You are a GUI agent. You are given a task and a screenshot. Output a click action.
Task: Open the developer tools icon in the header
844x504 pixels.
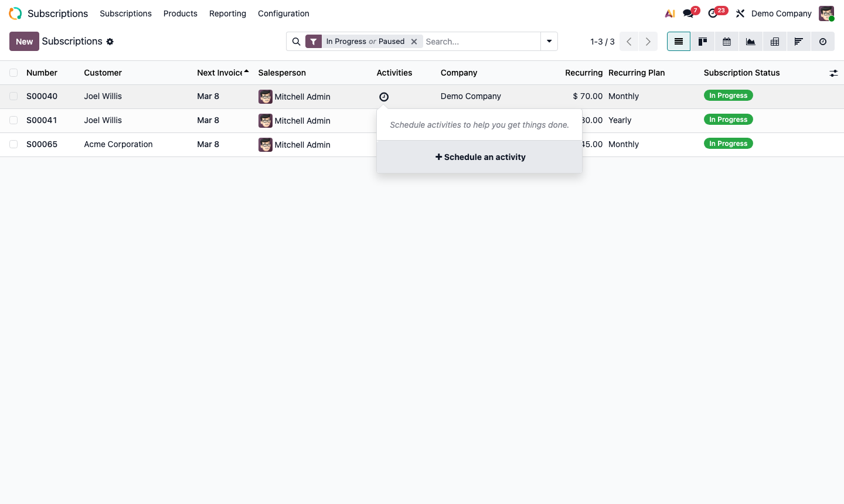[x=740, y=13]
